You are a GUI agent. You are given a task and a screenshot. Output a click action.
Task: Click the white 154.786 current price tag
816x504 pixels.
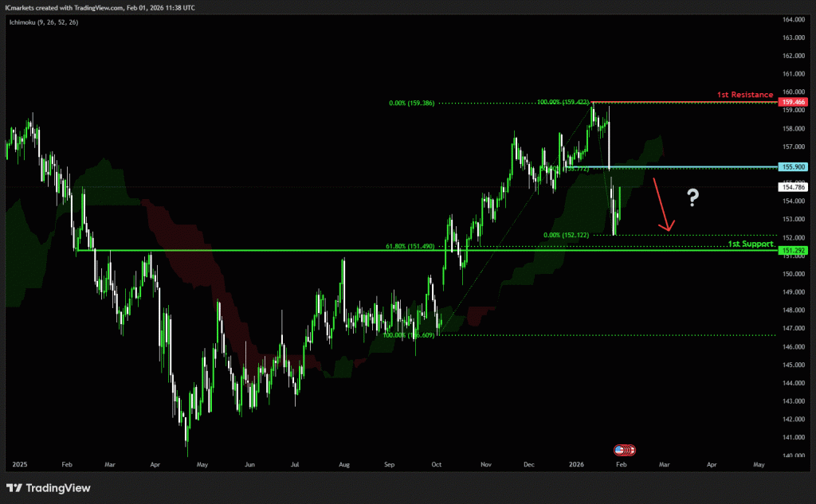[x=794, y=187]
